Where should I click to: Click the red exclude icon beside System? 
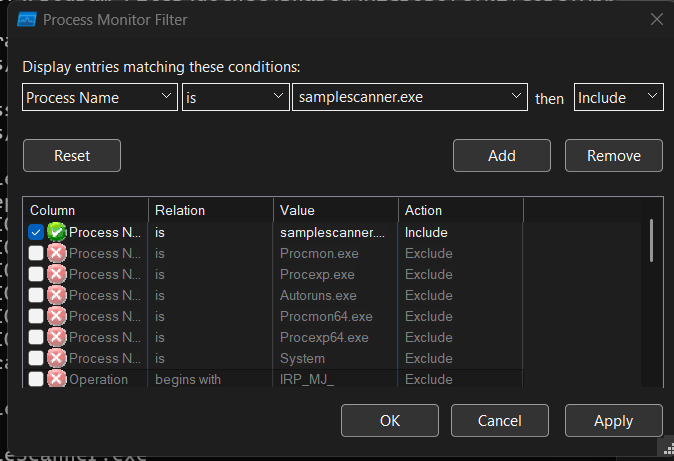click(57, 358)
